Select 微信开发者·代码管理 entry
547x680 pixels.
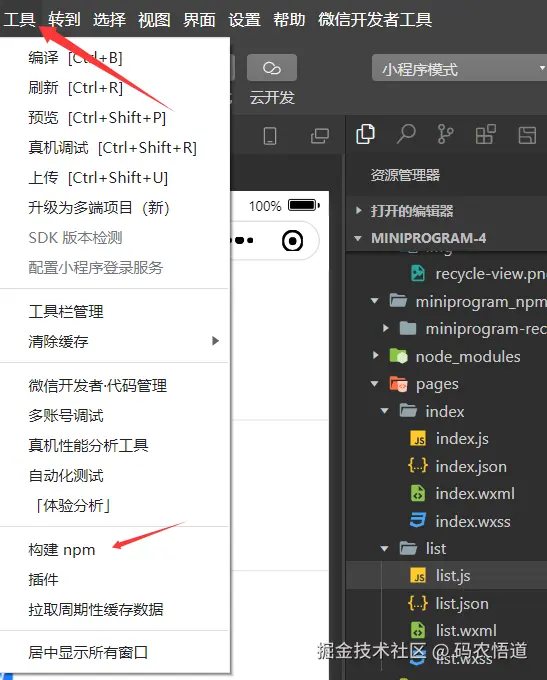tap(98, 385)
